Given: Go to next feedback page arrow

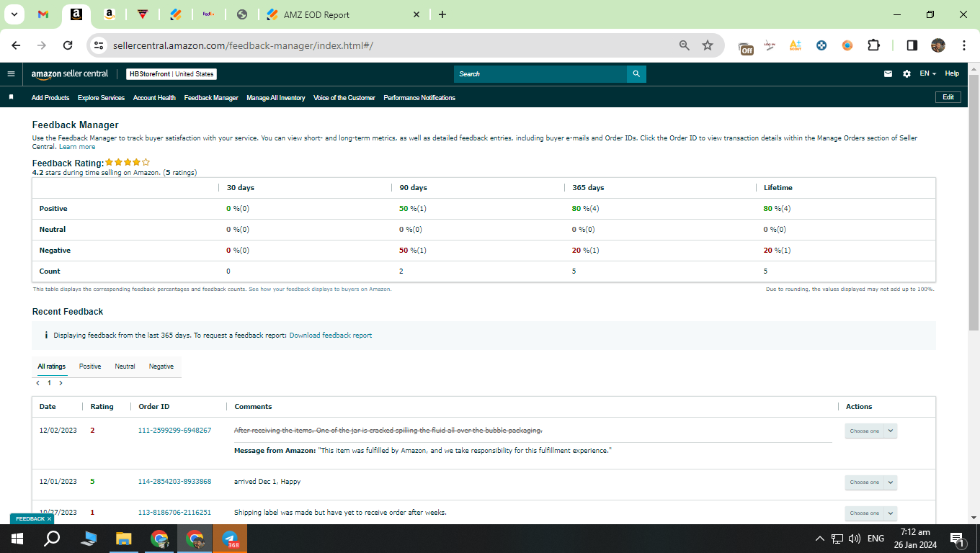Looking at the screenshot, I should tap(61, 383).
